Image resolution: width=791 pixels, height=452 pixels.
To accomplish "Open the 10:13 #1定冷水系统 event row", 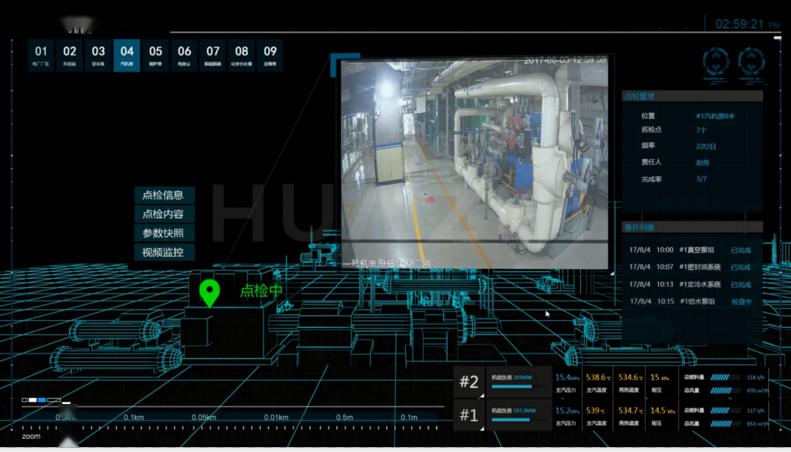I will (x=690, y=285).
